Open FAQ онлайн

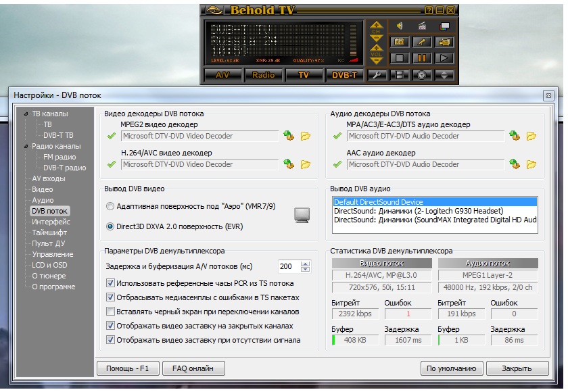pyautogui.click(x=193, y=368)
